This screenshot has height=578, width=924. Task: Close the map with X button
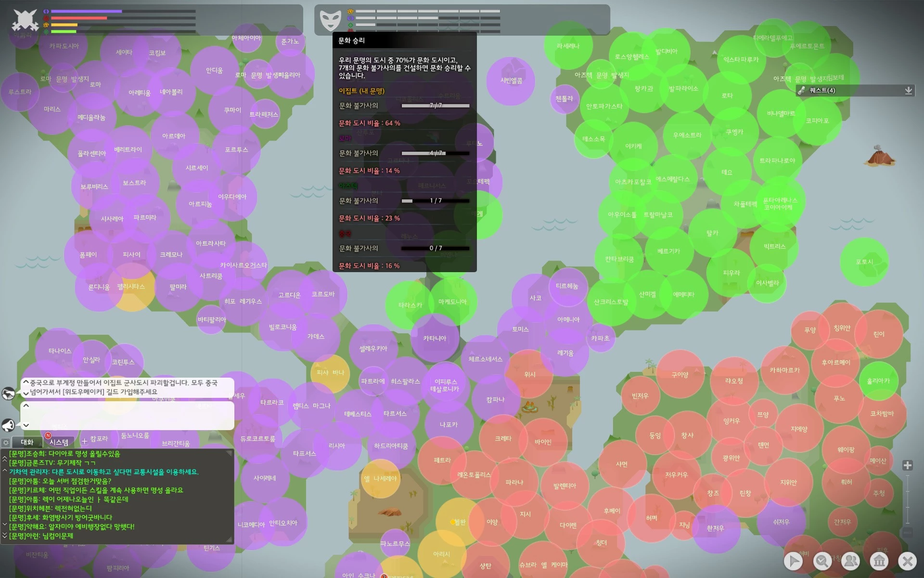point(908,561)
